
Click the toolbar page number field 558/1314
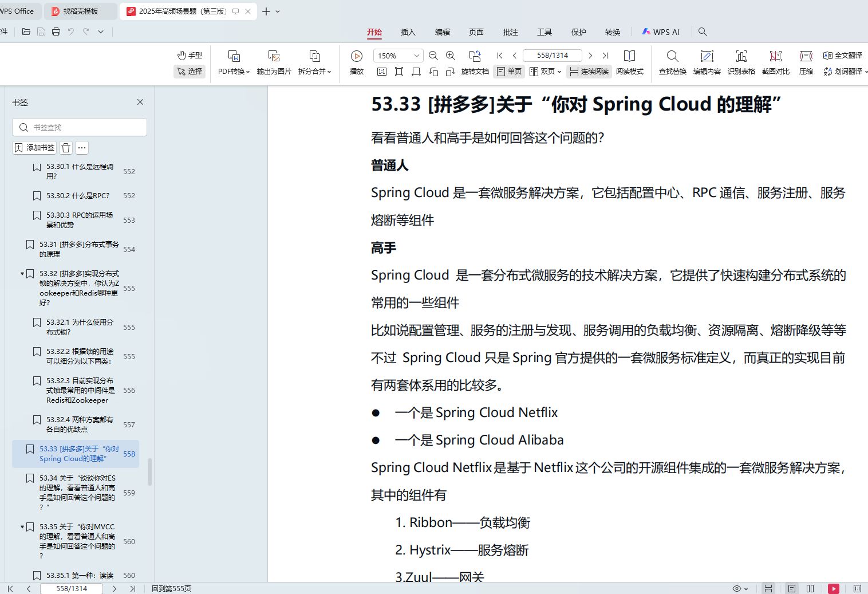coord(553,56)
